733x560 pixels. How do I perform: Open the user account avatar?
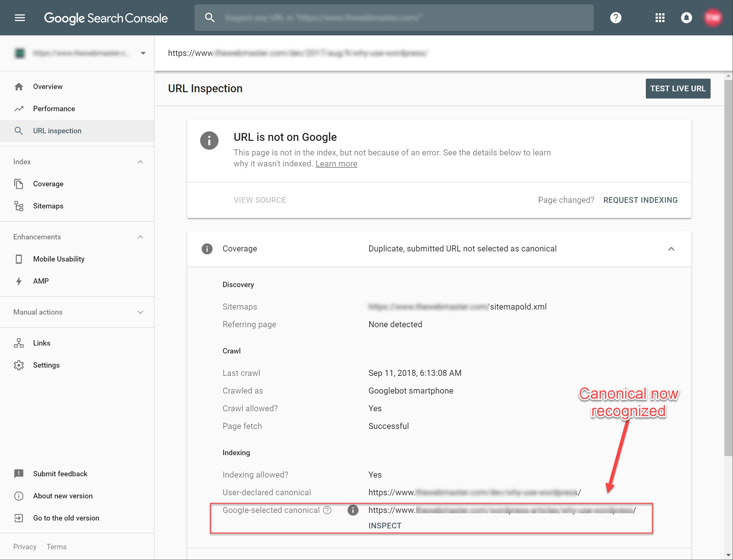point(713,18)
